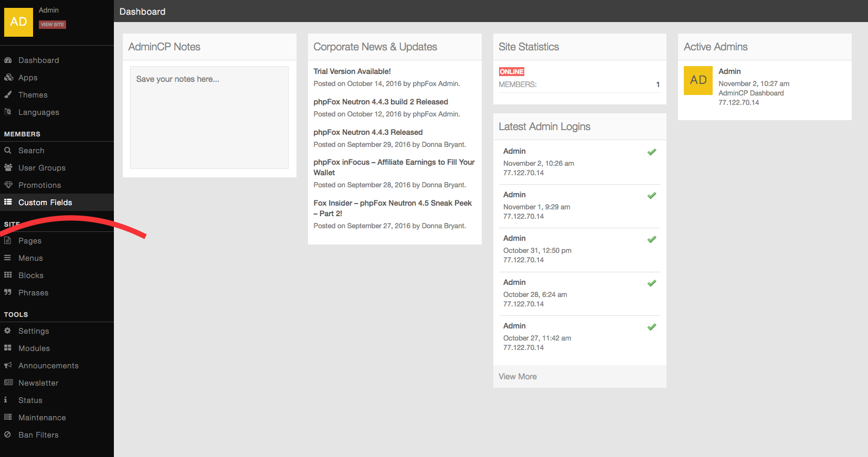Click the Newsletter newspaper icon
This screenshot has width=868, height=457.
(8, 382)
